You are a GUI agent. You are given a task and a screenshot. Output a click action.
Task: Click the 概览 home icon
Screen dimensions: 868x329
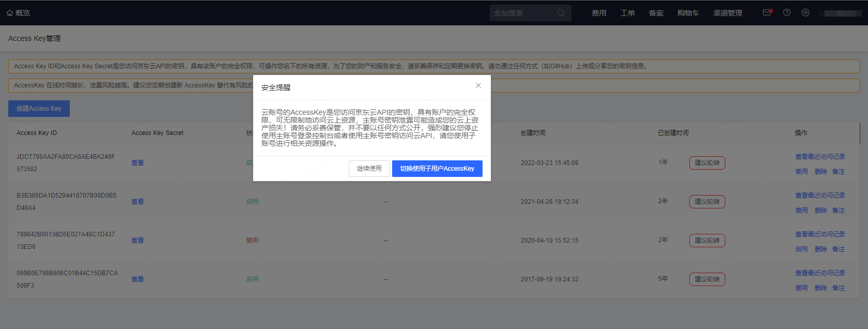tap(10, 13)
